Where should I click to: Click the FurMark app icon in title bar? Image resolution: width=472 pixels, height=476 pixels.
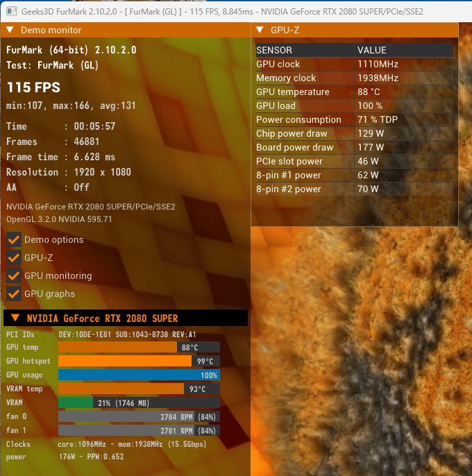11,12
